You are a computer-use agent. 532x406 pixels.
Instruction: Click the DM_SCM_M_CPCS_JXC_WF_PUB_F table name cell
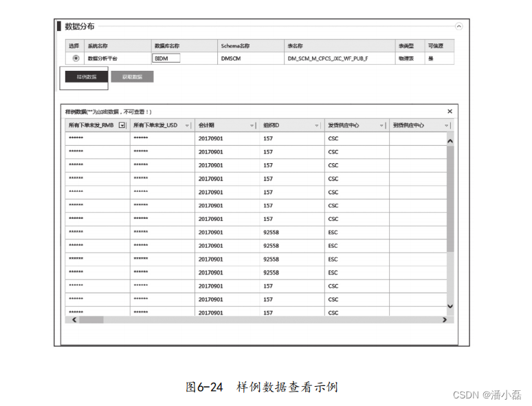tap(340, 58)
